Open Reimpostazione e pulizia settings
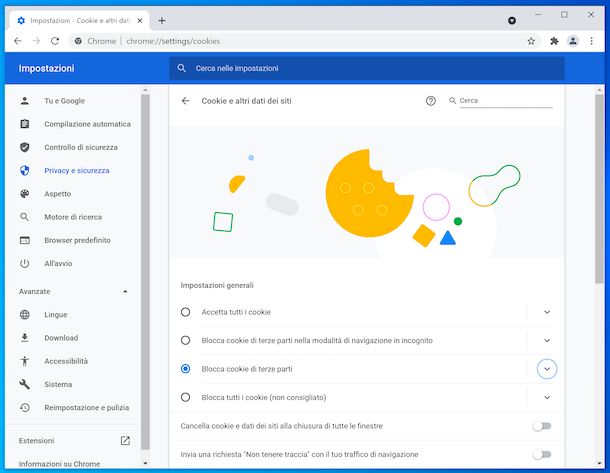The width and height of the screenshot is (610, 473). pos(87,408)
